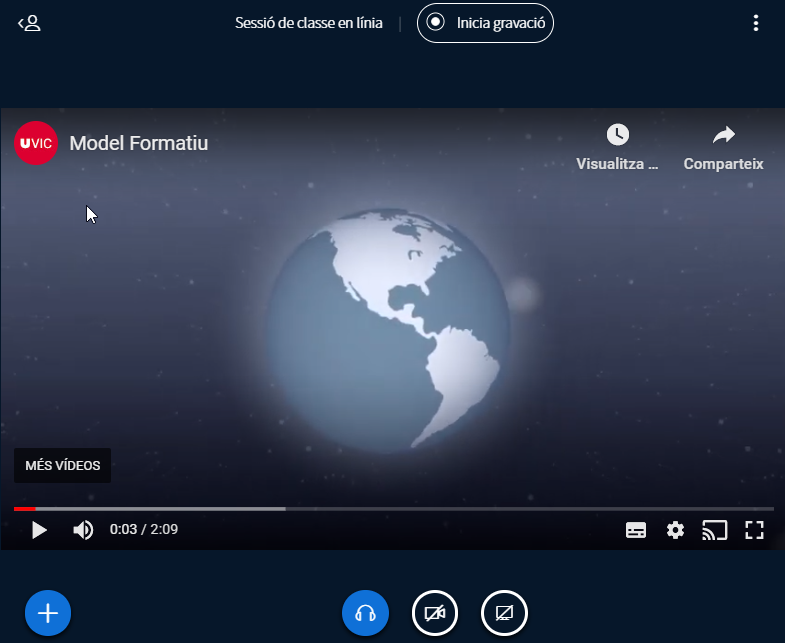Open the three-dot options menu
Viewport: 785px width, 643px height.
755,23
